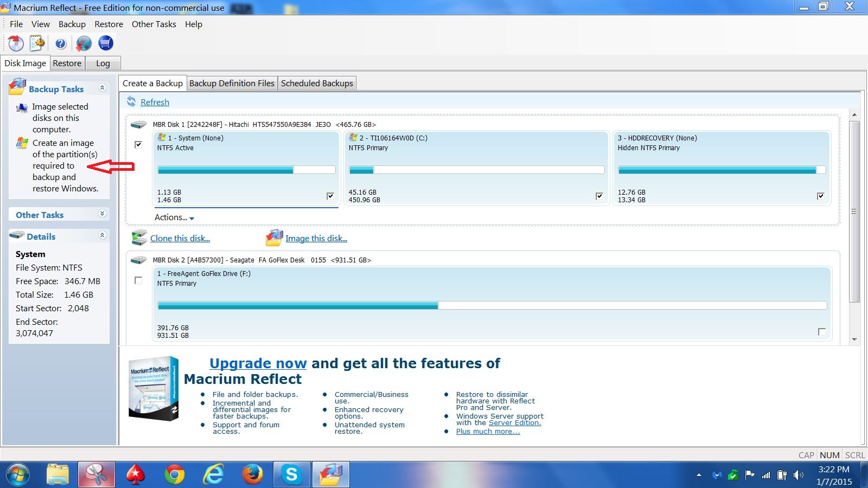The height and width of the screenshot is (488, 868).
Task: Click the HDDRECOVERY partition usage bar
Action: [722, 170]
